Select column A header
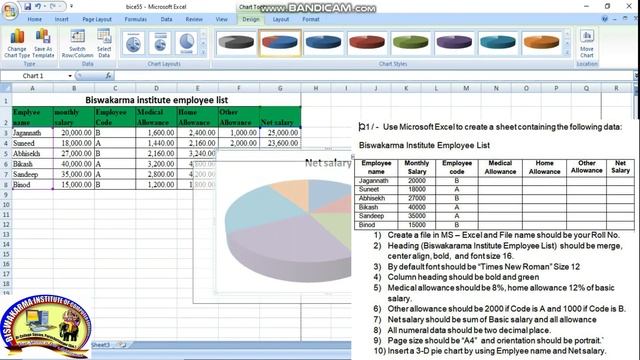Viewport: 640px width, 360px height. [x=32, y=88]
